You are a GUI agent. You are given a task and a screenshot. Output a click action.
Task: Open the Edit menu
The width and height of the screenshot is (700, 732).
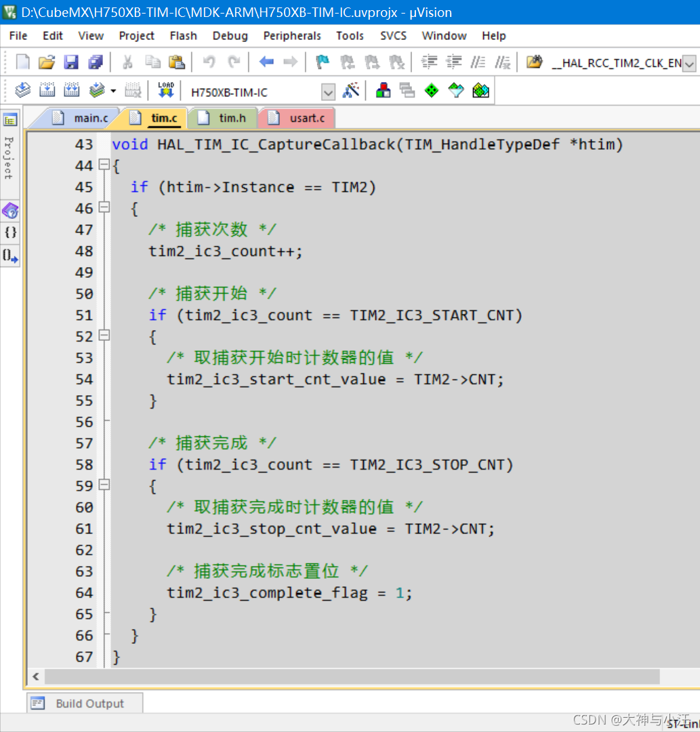click(x=53, y=36)
